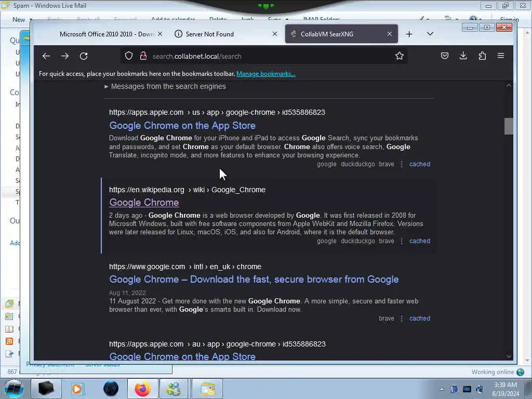This screenshot has width=532, height=399.
Task: Go back using the Firefox back arrow
Action: (x=46, y=56)
